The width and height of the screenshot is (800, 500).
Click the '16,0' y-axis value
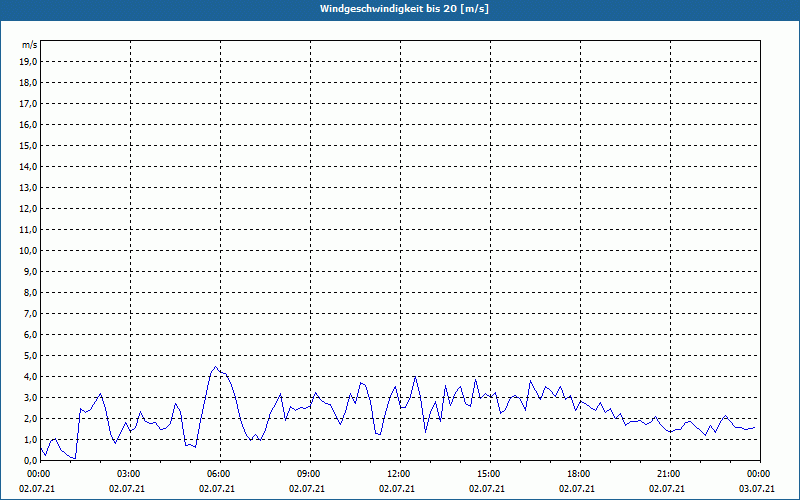(x=28, y=124)
